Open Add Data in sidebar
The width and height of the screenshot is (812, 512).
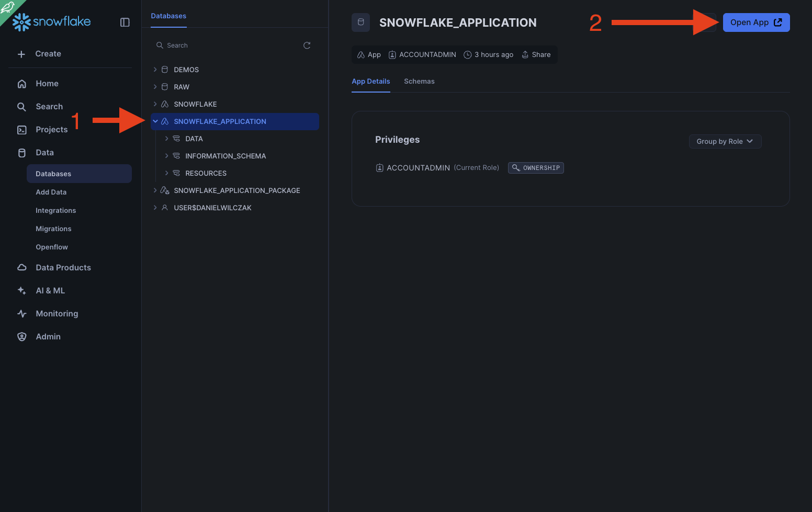pos(51,192)
